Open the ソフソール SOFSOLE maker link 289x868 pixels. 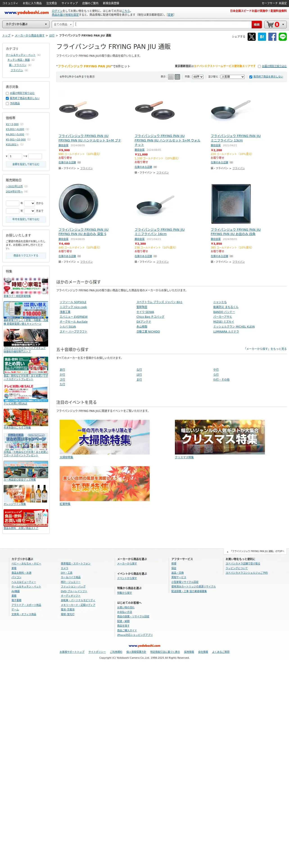pos(73,302)
